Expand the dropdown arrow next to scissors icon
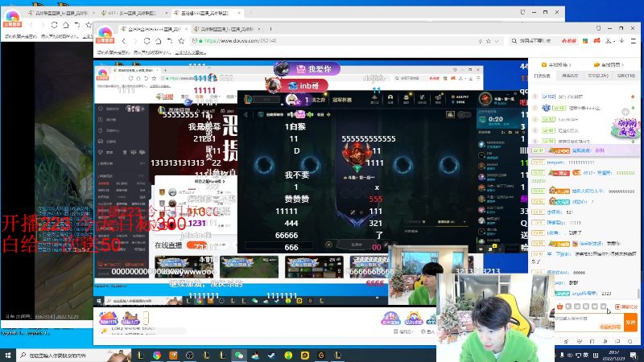This screenshot has height=362, width=644. click(614, 41)
